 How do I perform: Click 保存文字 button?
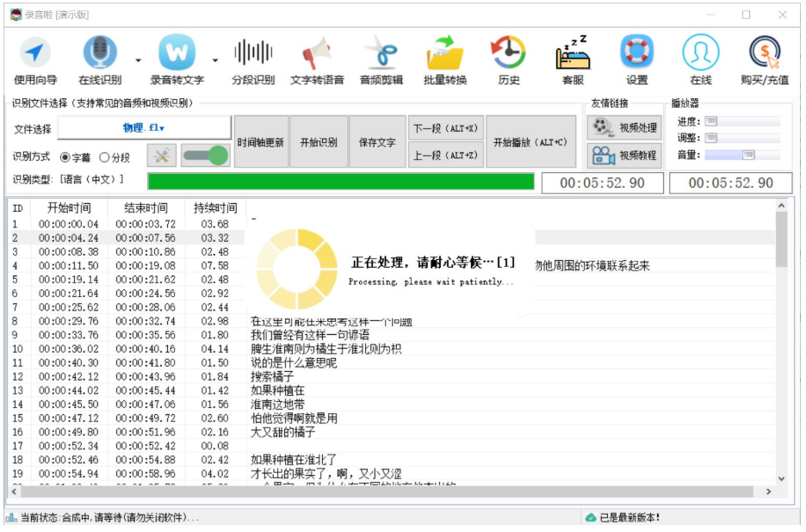click(x=377, y=142)
